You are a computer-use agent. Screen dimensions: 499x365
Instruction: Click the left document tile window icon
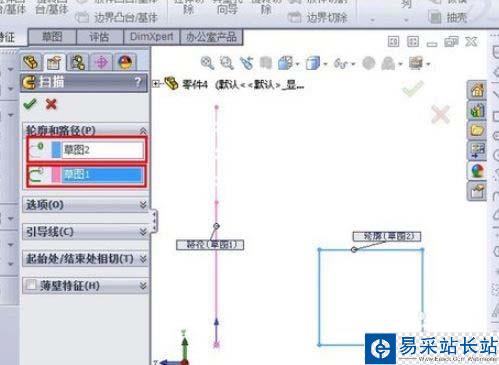point(393,42)
